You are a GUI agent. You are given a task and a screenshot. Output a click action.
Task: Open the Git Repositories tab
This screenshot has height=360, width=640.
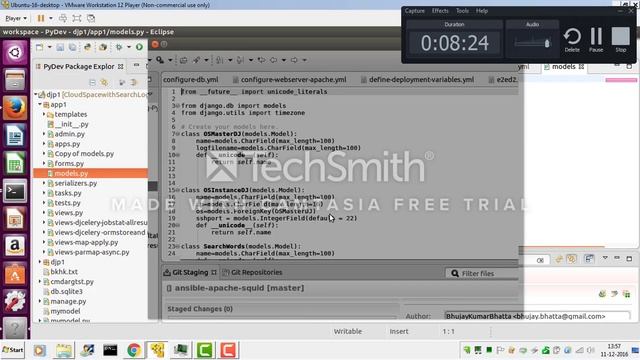pyautogui.click(x=253, y=272)
